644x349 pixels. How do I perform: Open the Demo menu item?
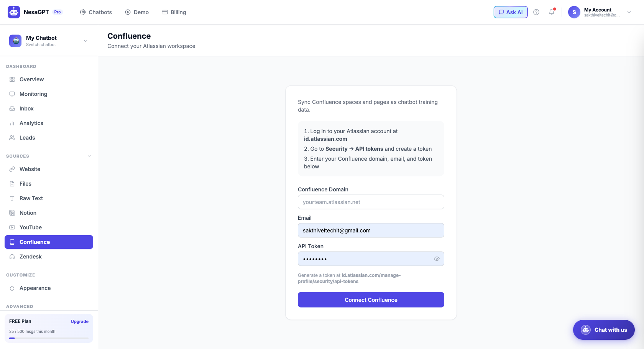click(x=137, y=12)
